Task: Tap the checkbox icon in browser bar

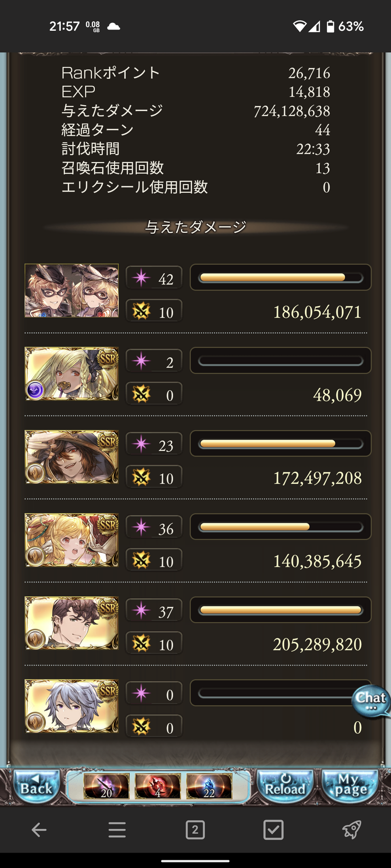Action: pyautogui.click(x=273, y=830)
